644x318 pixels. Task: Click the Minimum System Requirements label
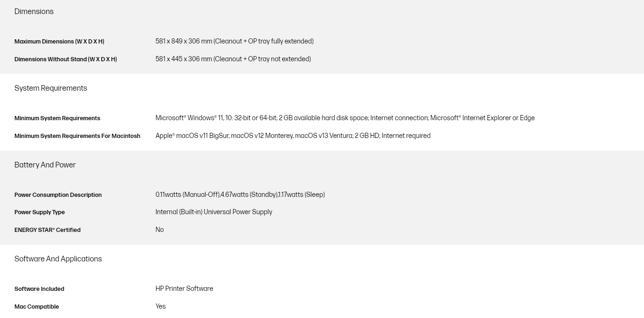[57, 118]
